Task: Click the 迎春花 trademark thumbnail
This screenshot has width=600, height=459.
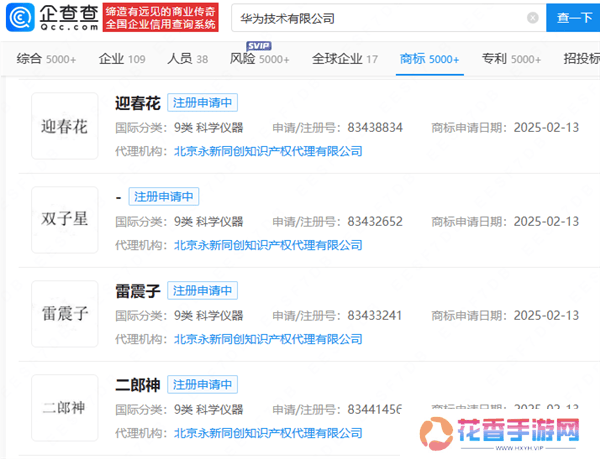Action: (x=66, y=125)
